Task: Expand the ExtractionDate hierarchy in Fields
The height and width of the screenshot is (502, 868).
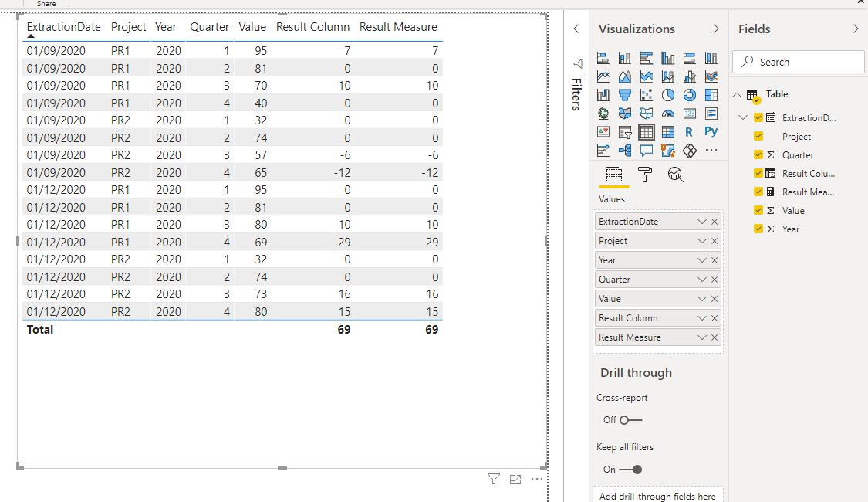Action: 744,117
